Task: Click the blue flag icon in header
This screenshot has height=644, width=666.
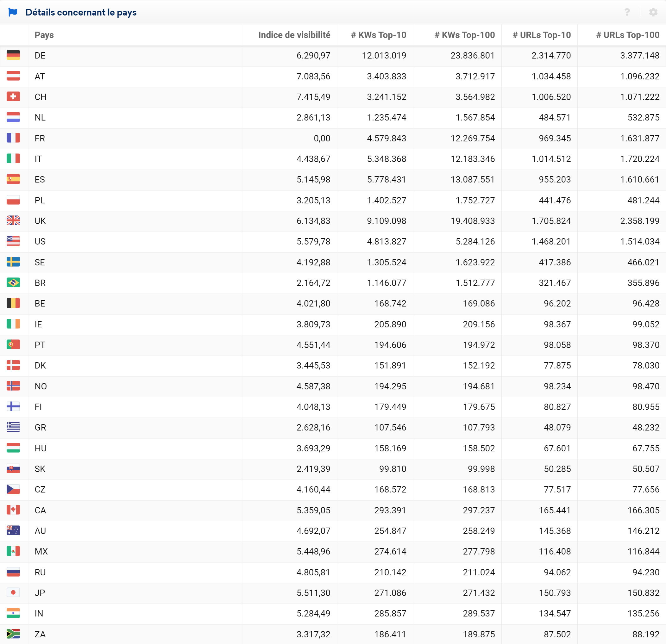Action: click(x=13, y=12)
